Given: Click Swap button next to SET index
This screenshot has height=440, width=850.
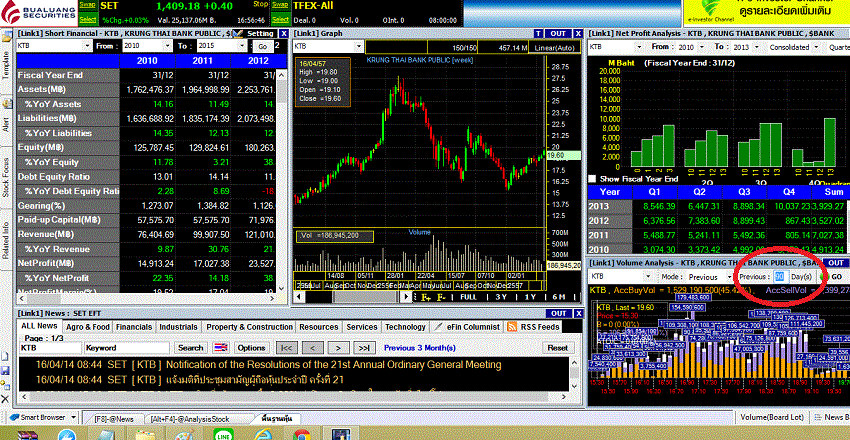Looking at the screenshot, I should 87,4.
